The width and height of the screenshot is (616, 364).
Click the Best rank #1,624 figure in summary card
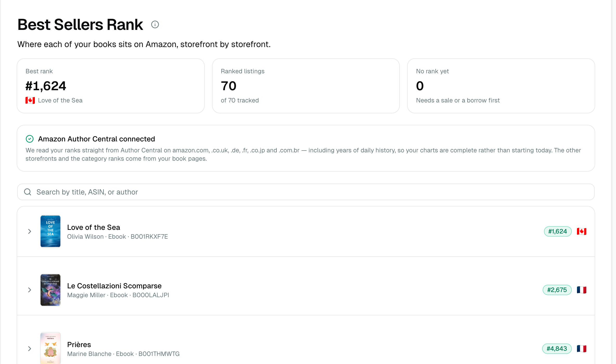pos(46,86)
